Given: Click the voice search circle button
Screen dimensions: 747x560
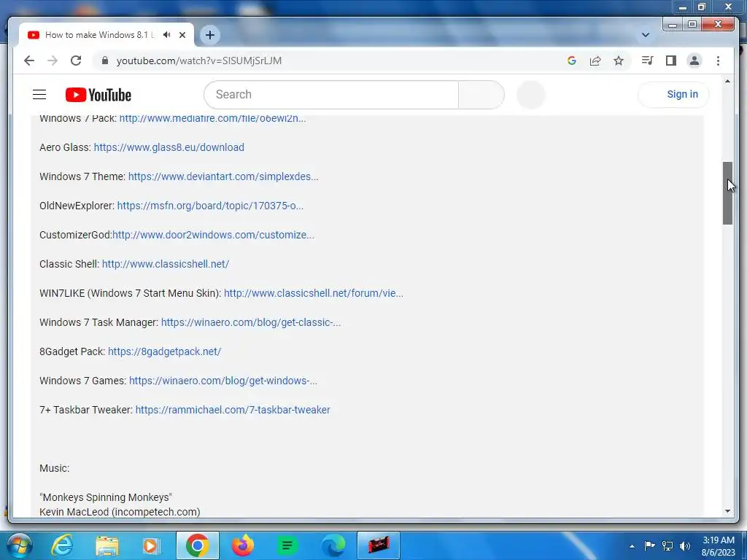Looking at the screenshot, I should point(531,94).
